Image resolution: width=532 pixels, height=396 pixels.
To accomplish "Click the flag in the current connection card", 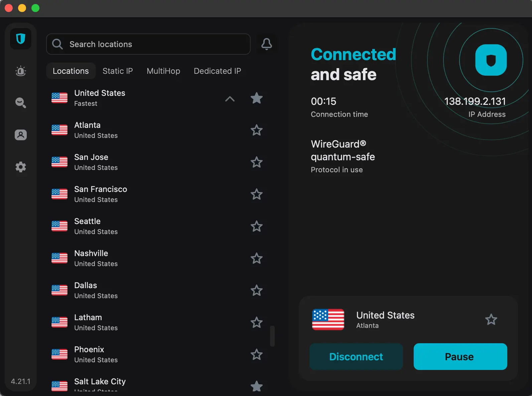I will [328, 320].
